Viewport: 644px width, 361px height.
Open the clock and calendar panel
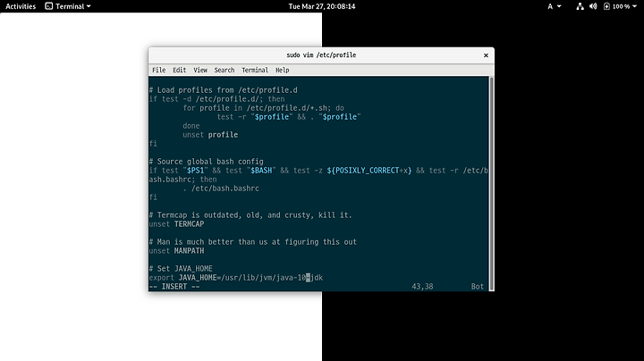tap(322, 6)
